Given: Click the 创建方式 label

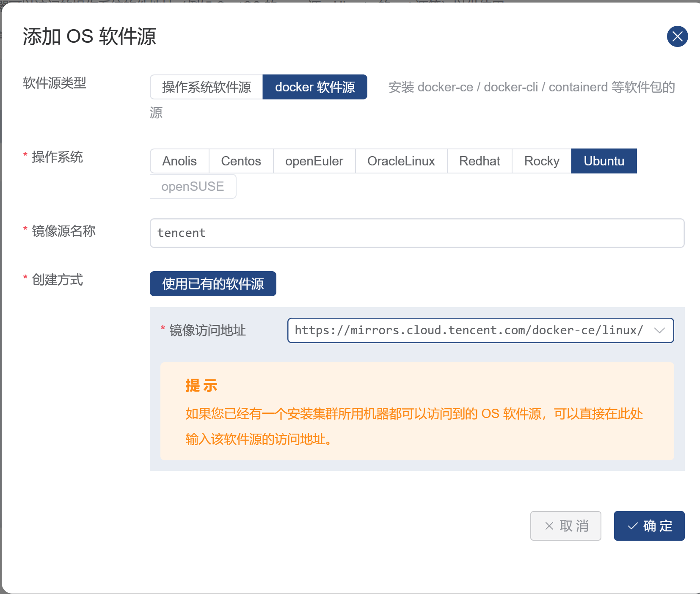Looking at the screenshot, I should point(57,280).
